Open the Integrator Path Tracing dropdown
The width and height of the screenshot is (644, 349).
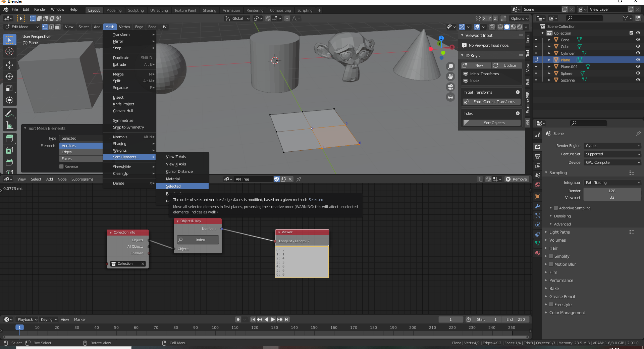(612, 183)
